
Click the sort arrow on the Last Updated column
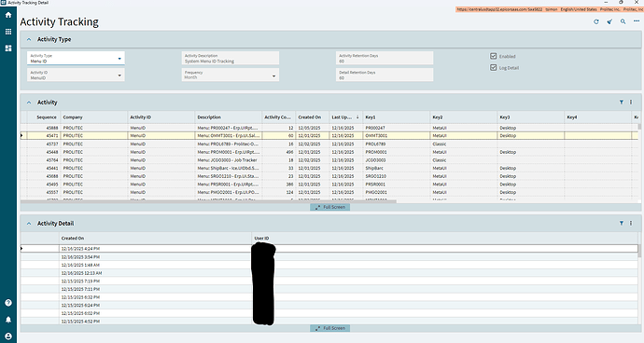click(x=357, y=117)
